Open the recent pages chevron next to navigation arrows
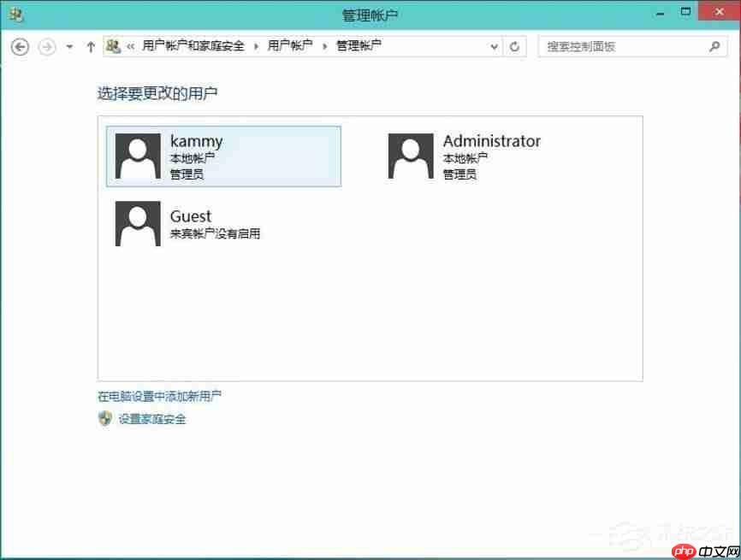 68,47
